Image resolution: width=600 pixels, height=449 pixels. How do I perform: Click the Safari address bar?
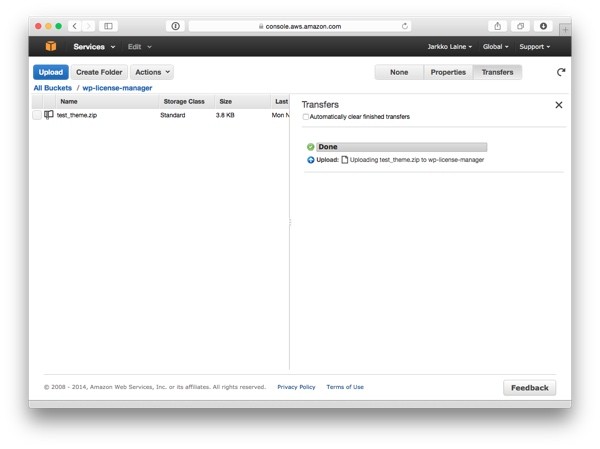coord(300,26)
